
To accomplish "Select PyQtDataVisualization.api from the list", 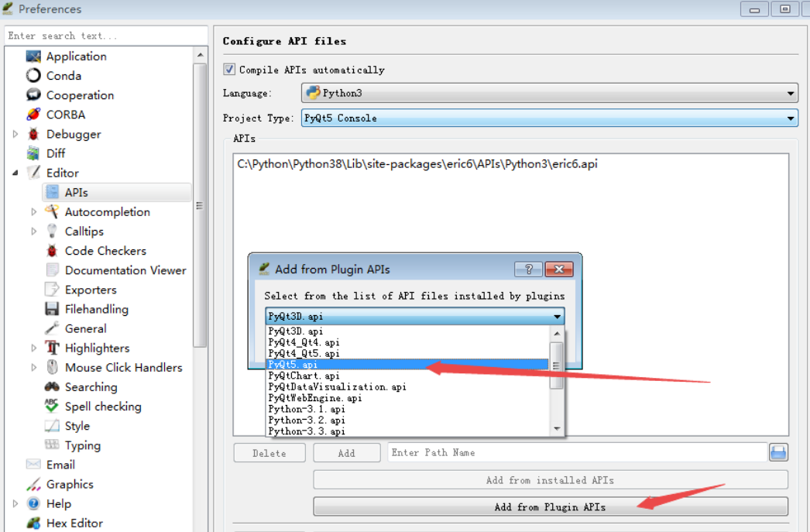I will (x=408, y=386).
